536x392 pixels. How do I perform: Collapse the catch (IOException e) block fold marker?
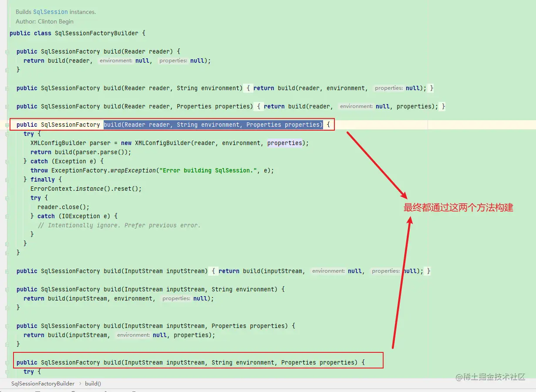7,216
